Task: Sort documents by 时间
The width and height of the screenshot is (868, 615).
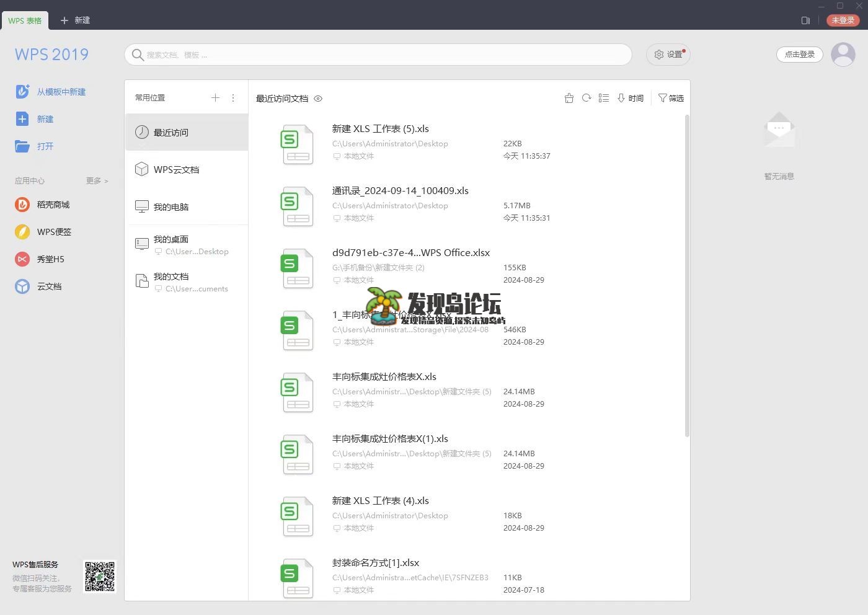Action: pyautogui.click(x=631, y=98)
